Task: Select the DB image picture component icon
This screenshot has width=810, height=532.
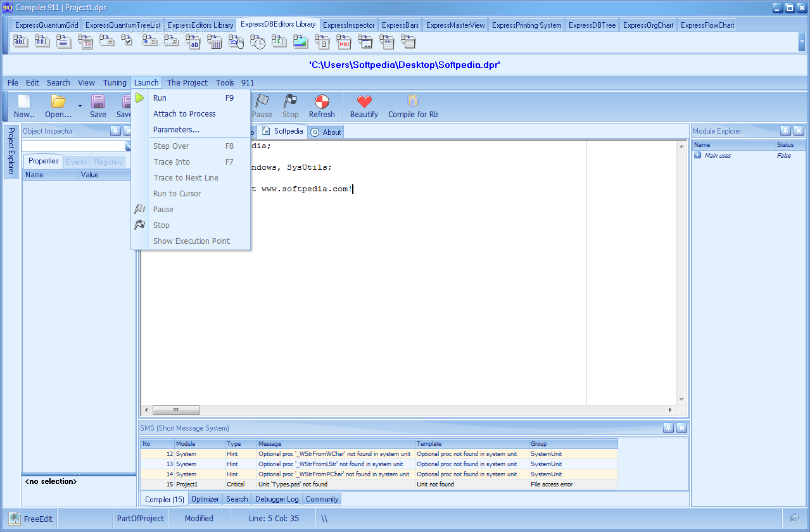Action: pyautogui.click(x=301, y=42)
